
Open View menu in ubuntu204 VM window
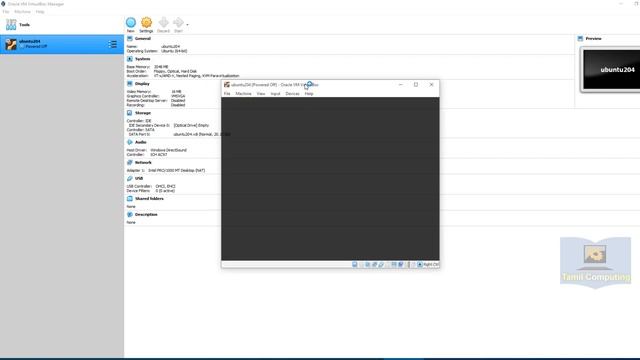pyautogui.click(x=261, y=93)
